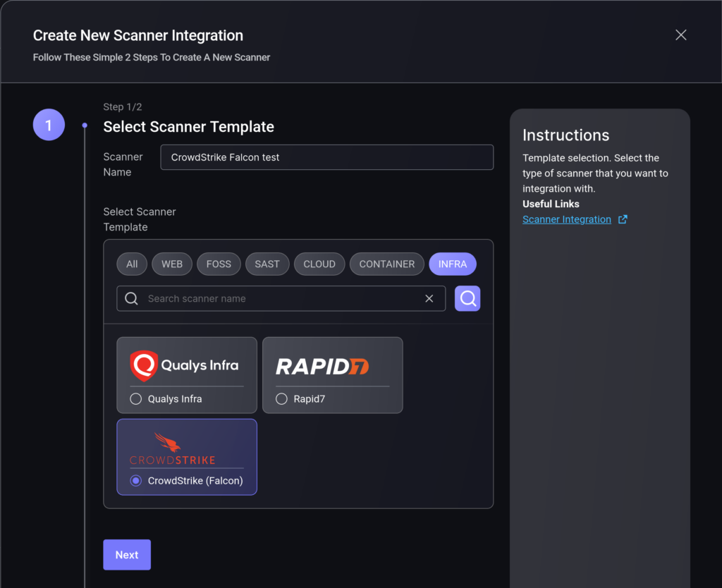The image size is (722, 588).
Task: Click the CrowdStrike falcon logo
Action: (173, 448)
